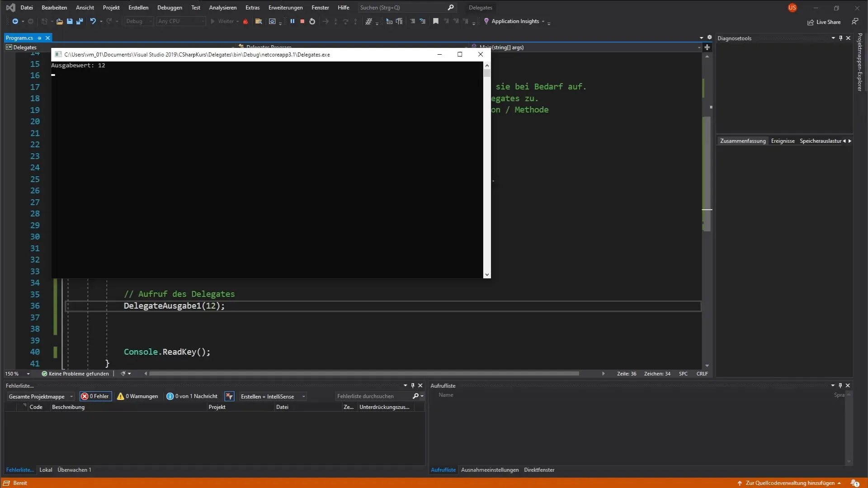Switch to the Direktfenster tab
This screenshot has height=488, width=868.
tap(539, 470)
